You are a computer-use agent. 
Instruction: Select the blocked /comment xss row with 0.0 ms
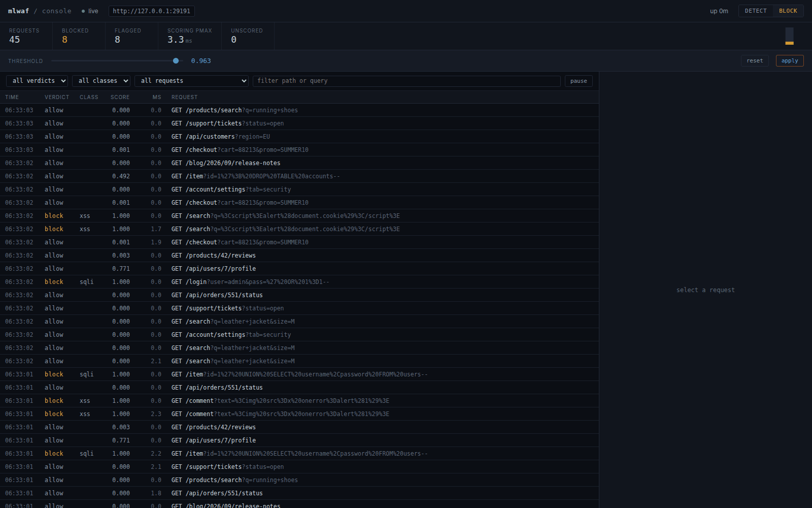pyautogui.click(x=299, y=401)
